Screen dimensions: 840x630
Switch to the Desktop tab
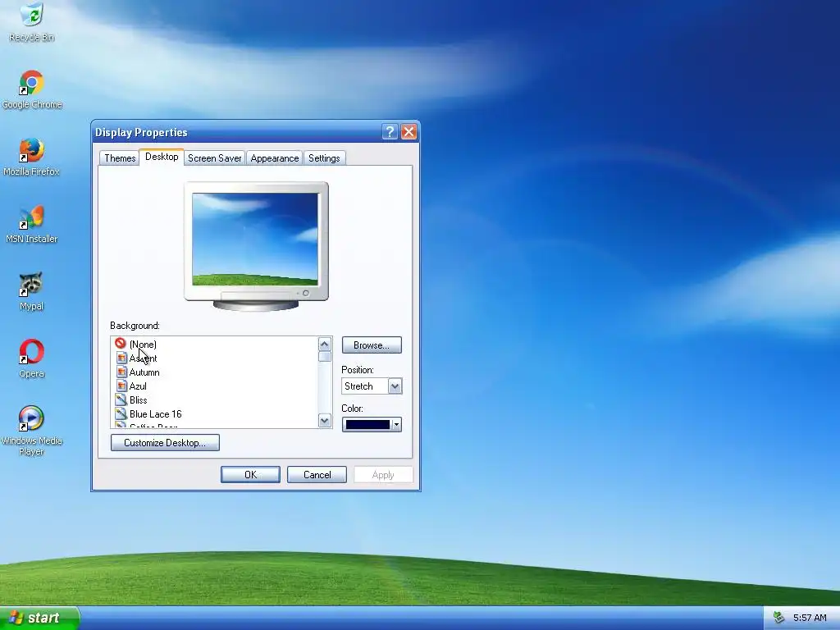[162, 157]
